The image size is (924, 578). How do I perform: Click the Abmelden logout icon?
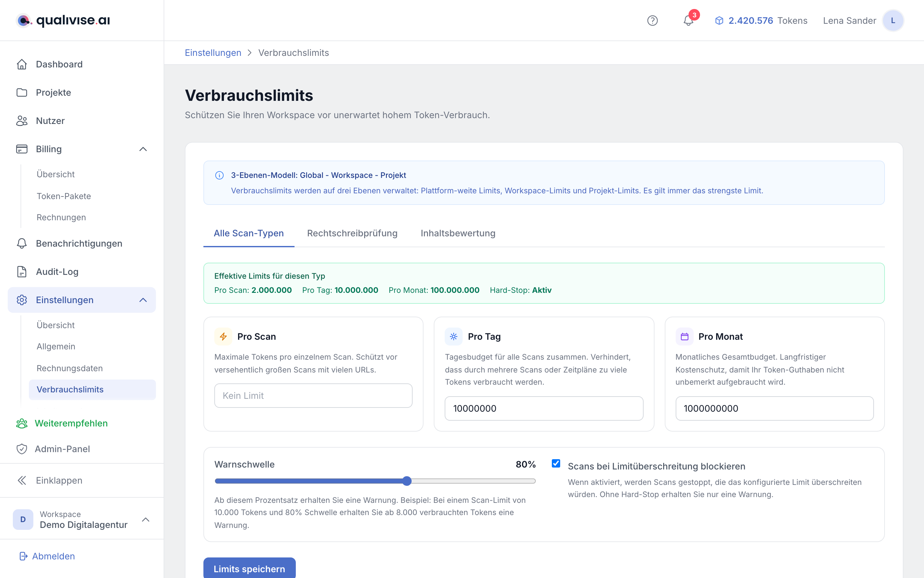click(23, 556)
